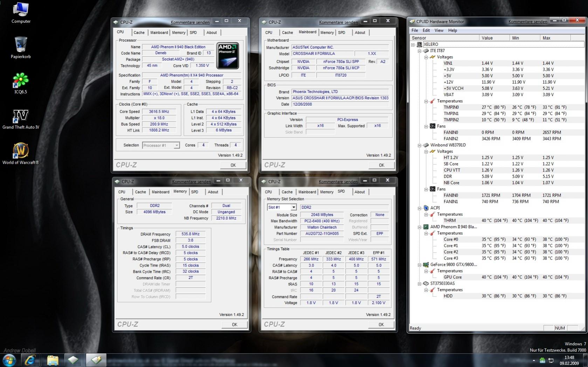Click OK in the SPD tab window
This screenshot has height=367, width=588.
coord(381,325)
